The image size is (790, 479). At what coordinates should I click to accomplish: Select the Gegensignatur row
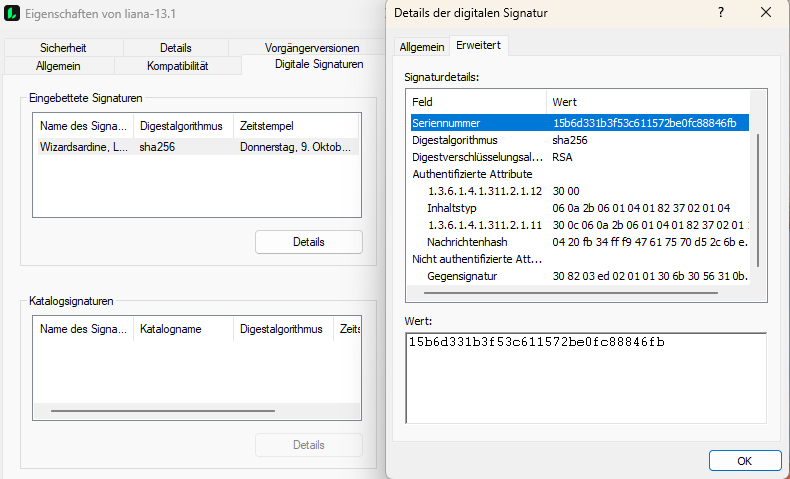pyautogui.click(x=579, y=276)
